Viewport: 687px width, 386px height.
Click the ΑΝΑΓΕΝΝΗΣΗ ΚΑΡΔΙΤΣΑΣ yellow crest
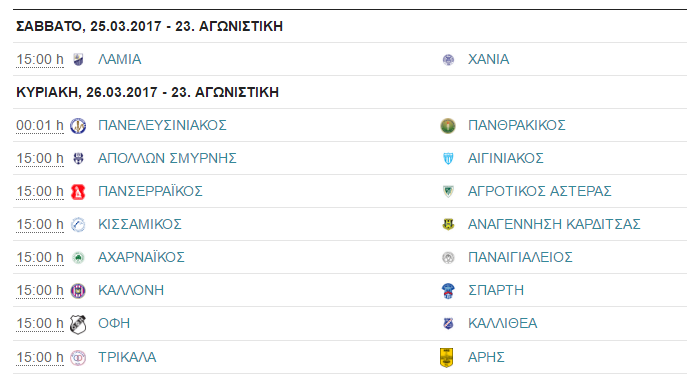coord(448,225)
